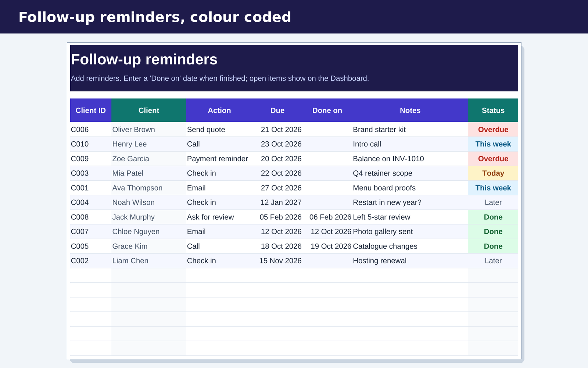The image size is (588, 368).
Task: Click This week status for Henry Lee
Action: click(493, 144)
